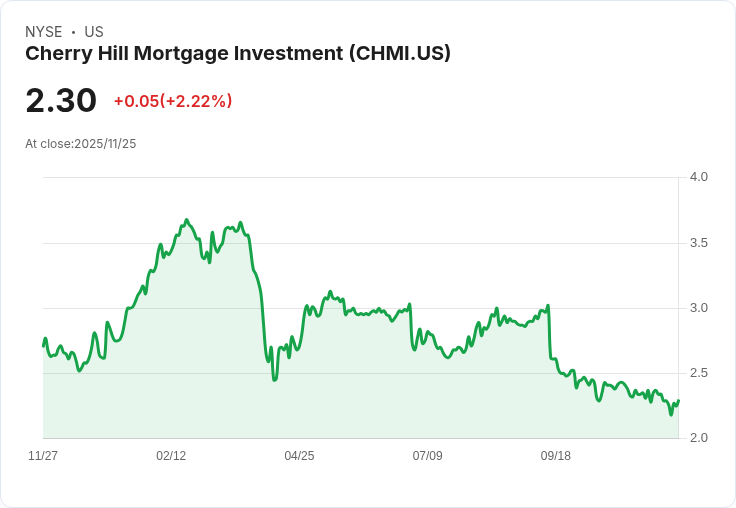736x508 pixels.
Task: Click the 11/27 date axis label
Action: click(x=43, y=455)
